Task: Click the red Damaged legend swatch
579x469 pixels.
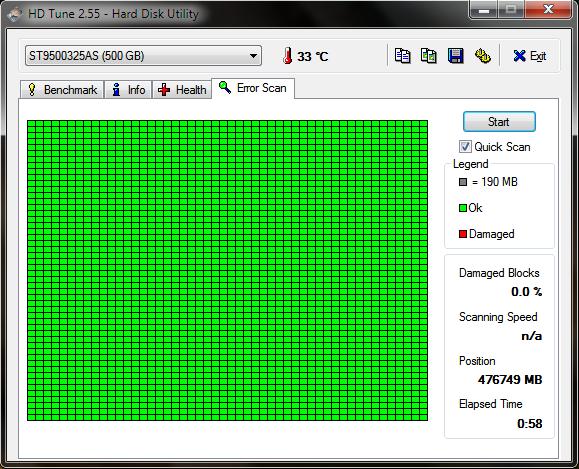Action: (x=463, y=234)
